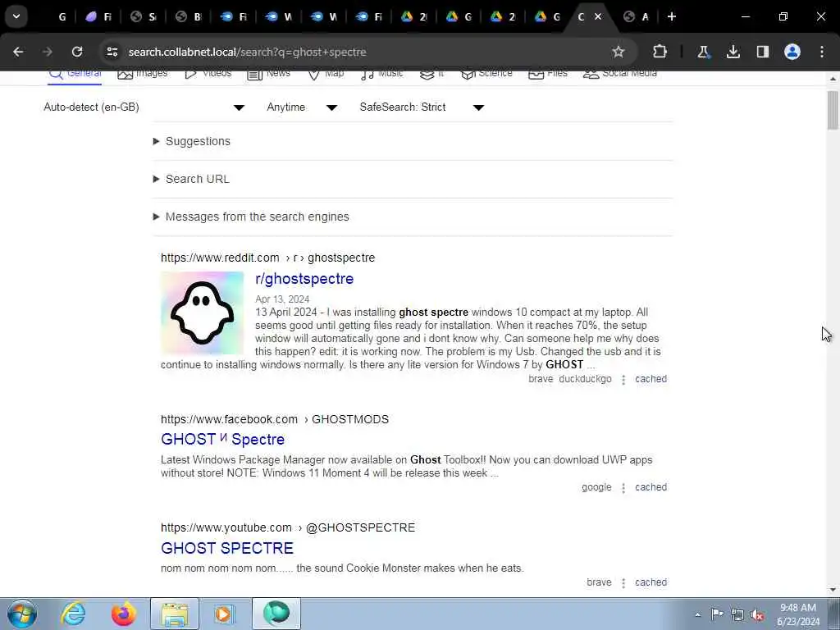
Task: Open Chrome Labs flask icon
Action: pyautogui.click(x=703, y=52)
